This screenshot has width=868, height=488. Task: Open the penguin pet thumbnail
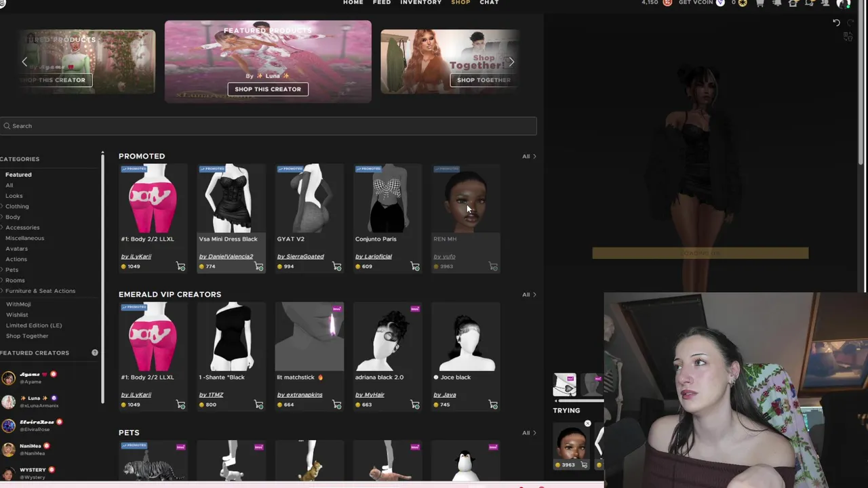(x=465, y=461)
